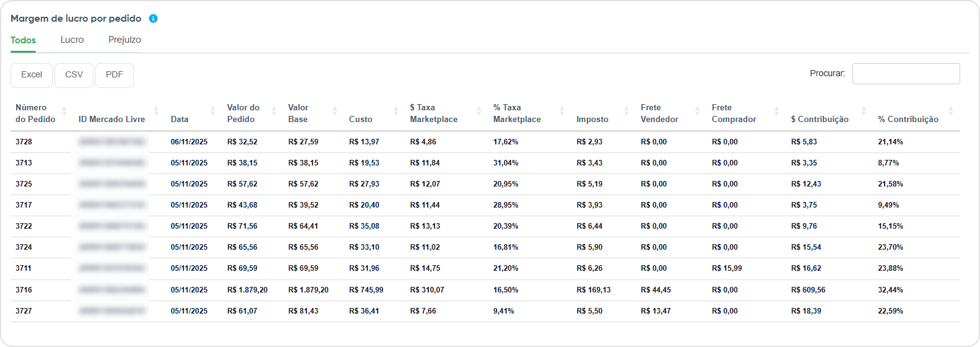Viewport: 980px width, 347px height.
Task: Click contribution percentage 8,77%
Action: pos(888,163)
